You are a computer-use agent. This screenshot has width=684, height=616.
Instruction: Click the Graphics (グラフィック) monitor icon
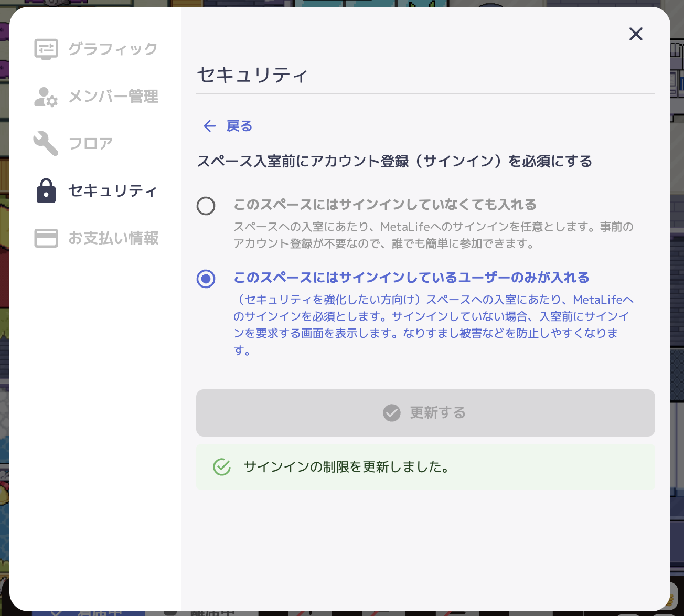46,49
